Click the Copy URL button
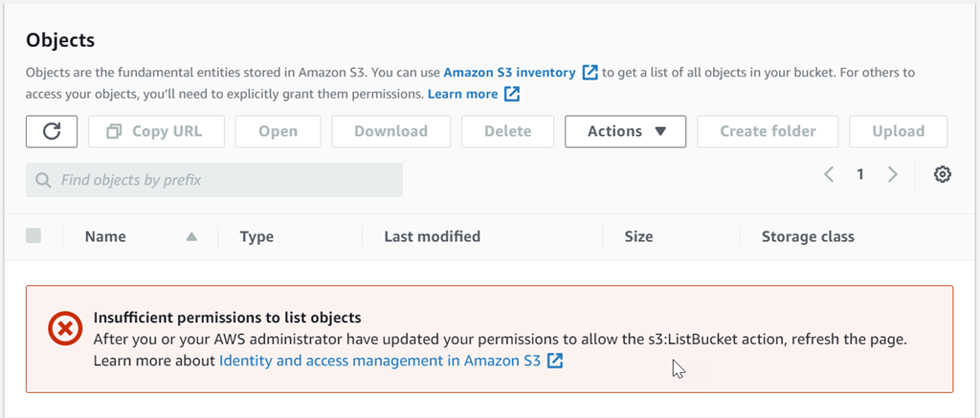 pos(157,131)
